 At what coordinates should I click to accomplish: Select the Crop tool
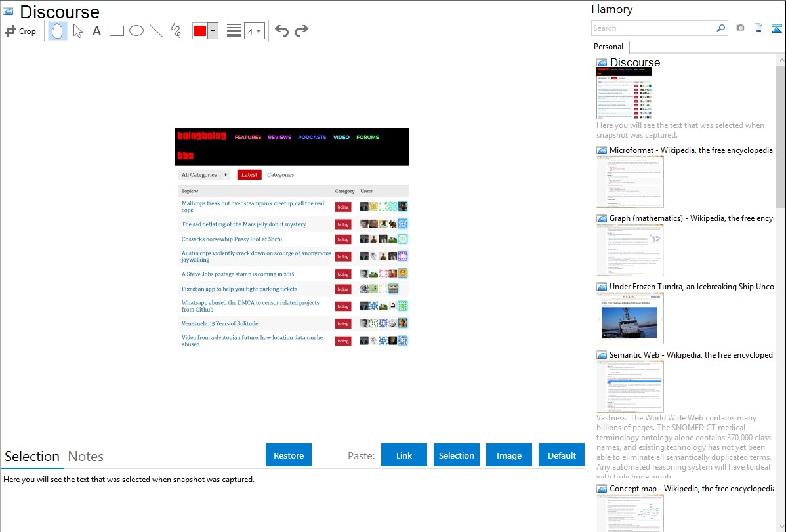[x=20, y=31]
